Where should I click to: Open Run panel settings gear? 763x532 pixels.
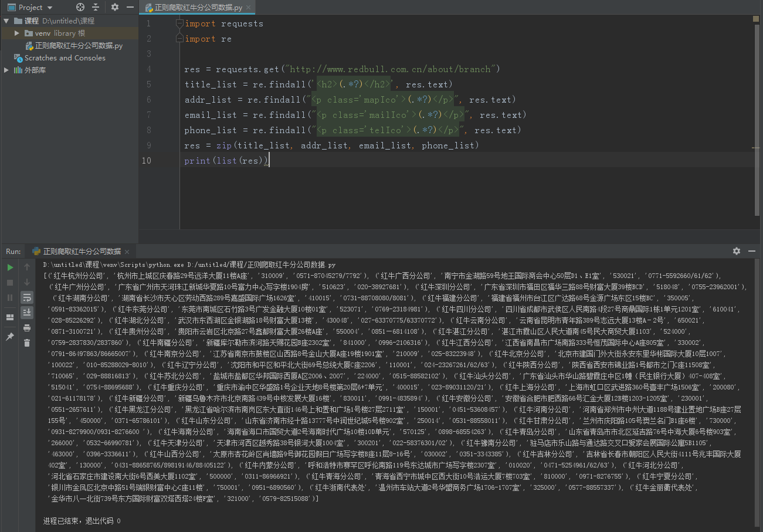coord(737,251)
